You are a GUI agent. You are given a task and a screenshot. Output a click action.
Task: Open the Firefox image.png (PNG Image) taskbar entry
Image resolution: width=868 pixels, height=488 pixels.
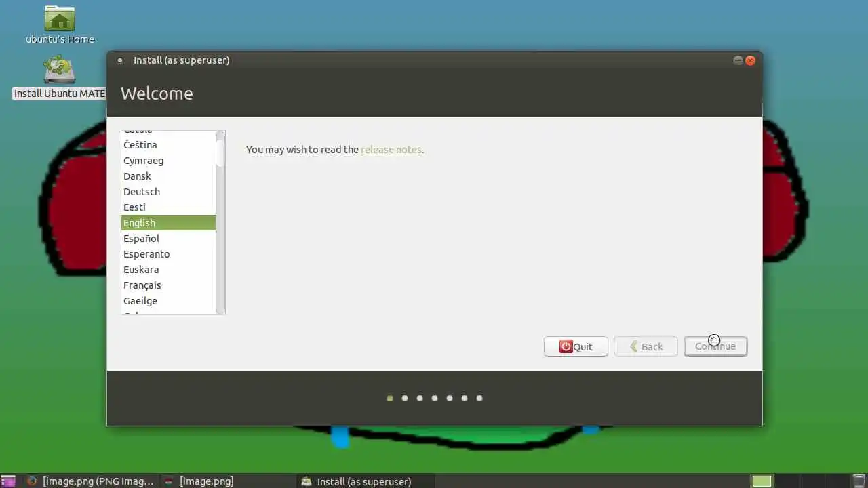pyautogui.click(x=90, y=481)
